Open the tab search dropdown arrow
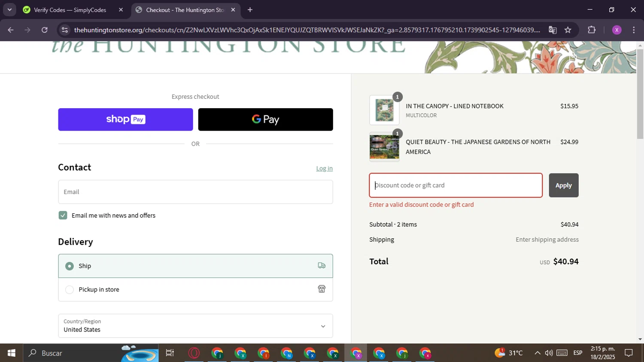The width and height of the screenshot is (644, 362). 9,10
